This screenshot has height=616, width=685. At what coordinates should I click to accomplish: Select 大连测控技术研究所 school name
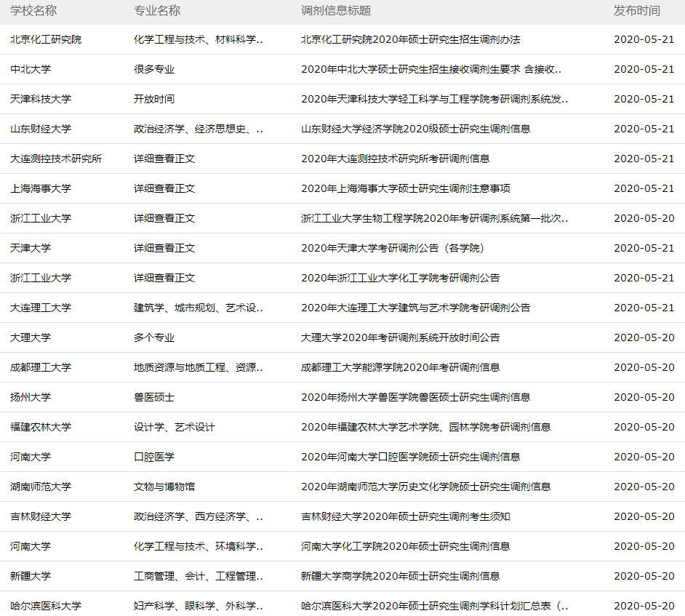tap(56, 159)
